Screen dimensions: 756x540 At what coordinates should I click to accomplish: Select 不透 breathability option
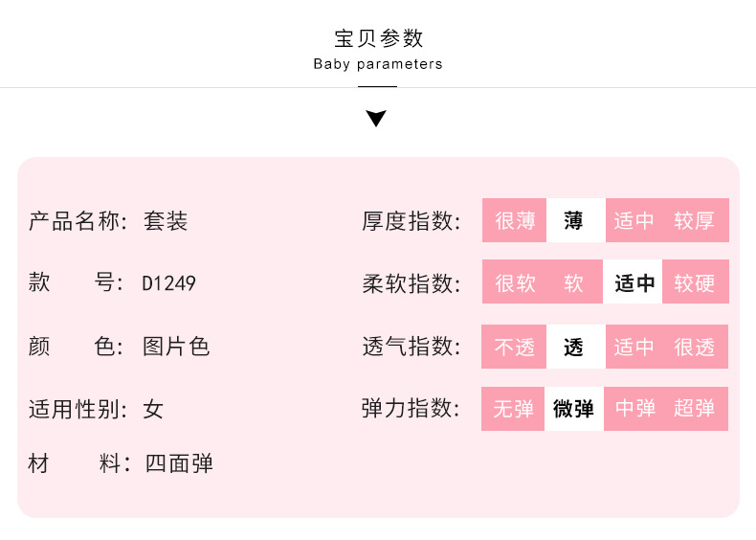pos(514,347)
